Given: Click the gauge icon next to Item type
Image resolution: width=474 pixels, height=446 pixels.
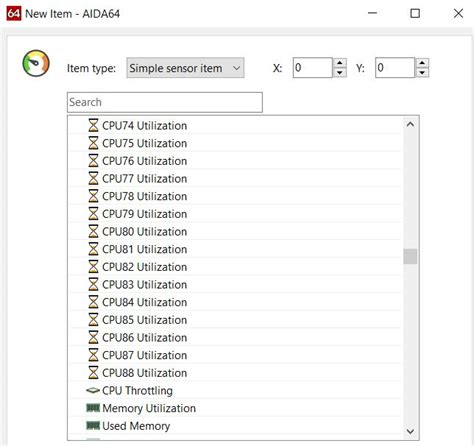Looking at the screenshot, I should point(36,63).
